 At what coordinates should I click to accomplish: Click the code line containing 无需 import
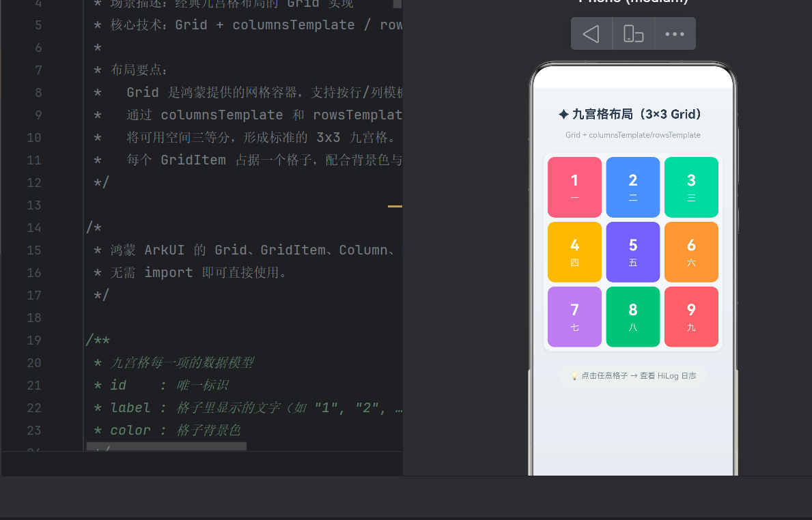[191, 273]
